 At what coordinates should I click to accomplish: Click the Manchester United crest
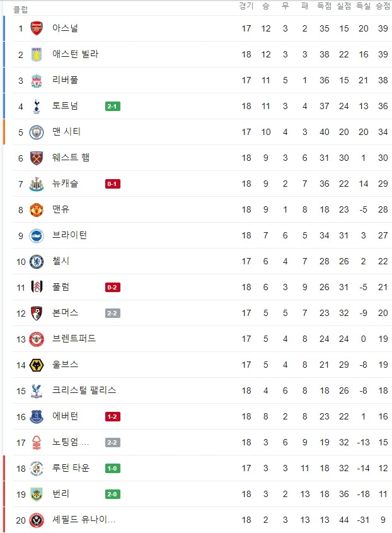coord(37,210)
